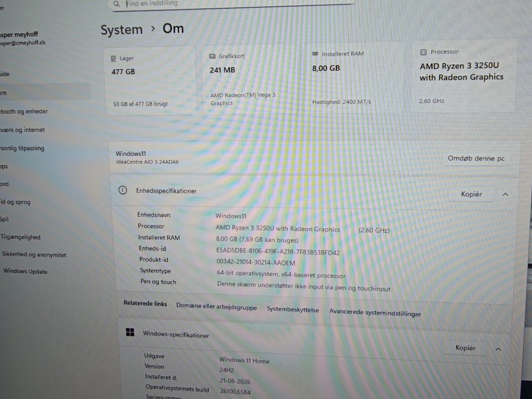
Task: Open the Systembeskyttelse link
Action: click(x=293, y=309)
